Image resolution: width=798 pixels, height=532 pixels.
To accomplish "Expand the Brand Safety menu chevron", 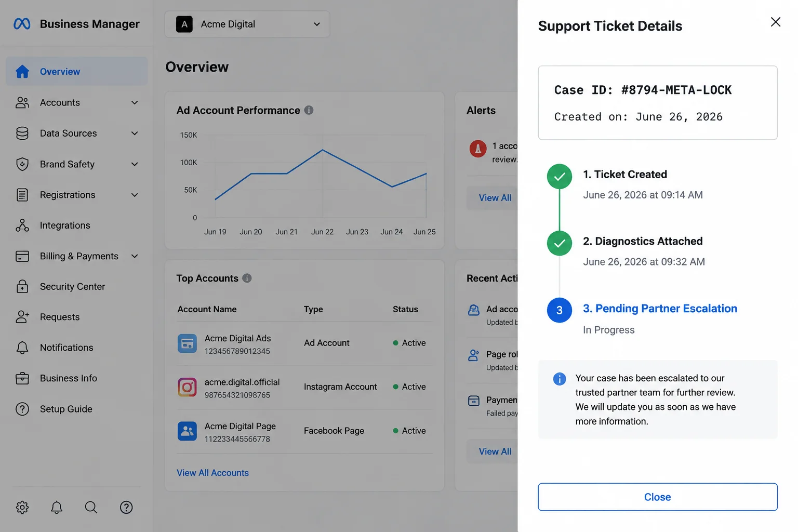I will click(135, 164).
